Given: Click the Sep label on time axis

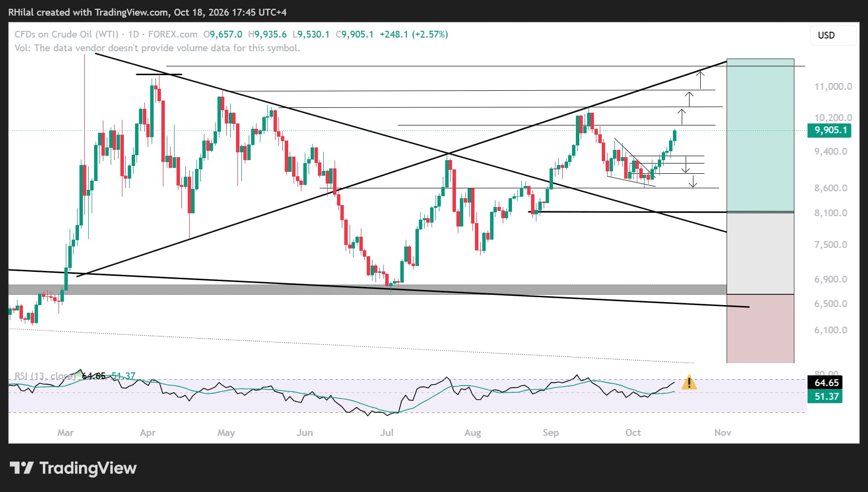Looking at the screenshot, I should pyautogui.click(x=551, y=432).
